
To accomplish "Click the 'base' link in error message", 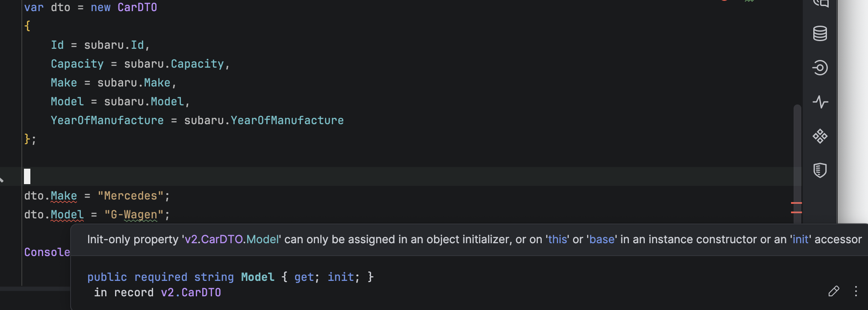I will 602,239.
